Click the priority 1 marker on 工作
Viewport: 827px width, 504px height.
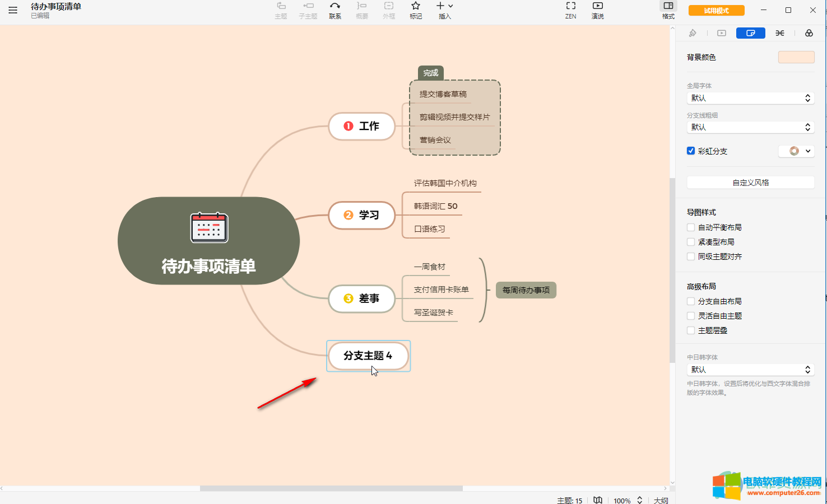pos(349,126)
